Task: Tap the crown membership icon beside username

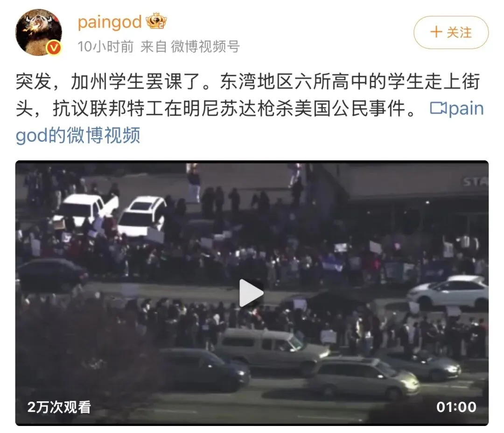Action: (156, 21)
